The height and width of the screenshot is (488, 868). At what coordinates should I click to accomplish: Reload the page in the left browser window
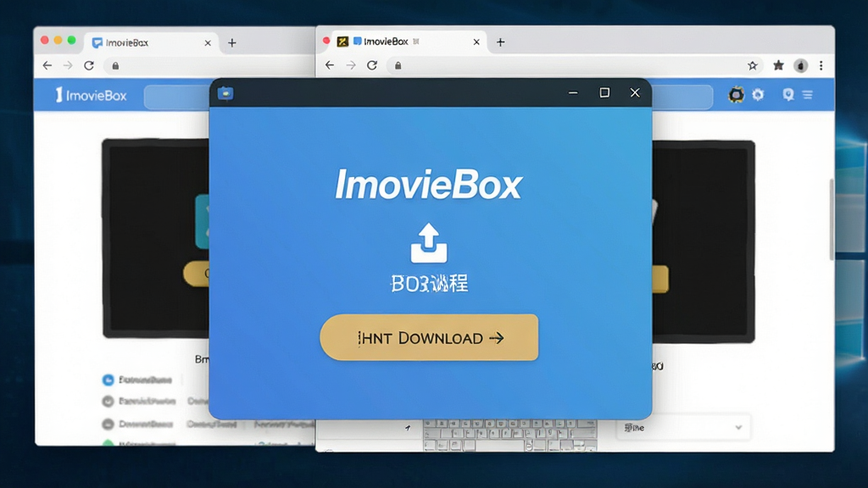[x=89, y=66]
